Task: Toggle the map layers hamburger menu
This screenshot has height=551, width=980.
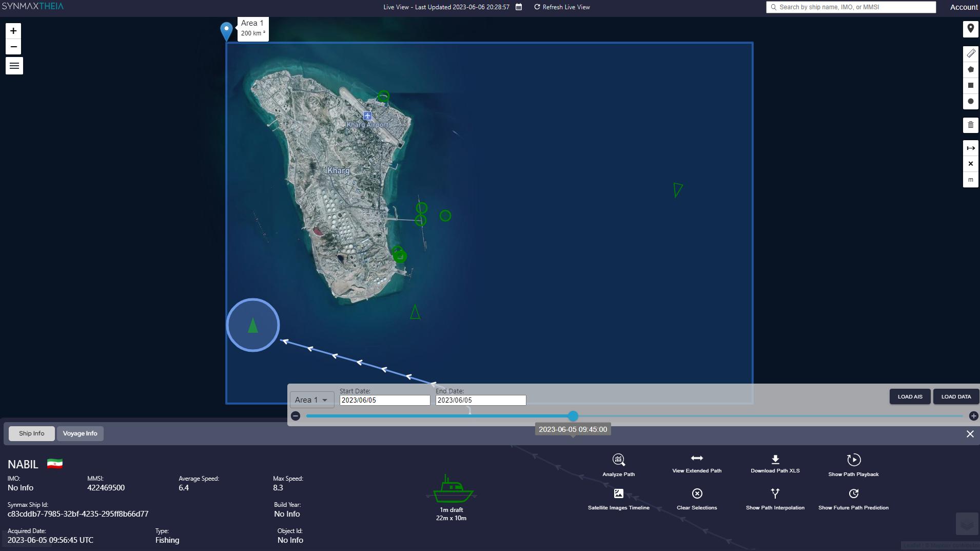Action: tap(14, 66)
